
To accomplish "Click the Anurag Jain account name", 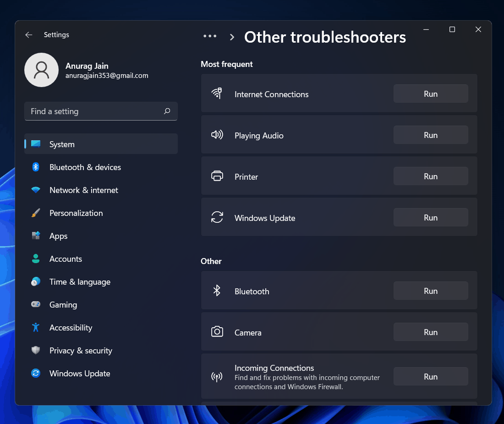I will 87,66.
